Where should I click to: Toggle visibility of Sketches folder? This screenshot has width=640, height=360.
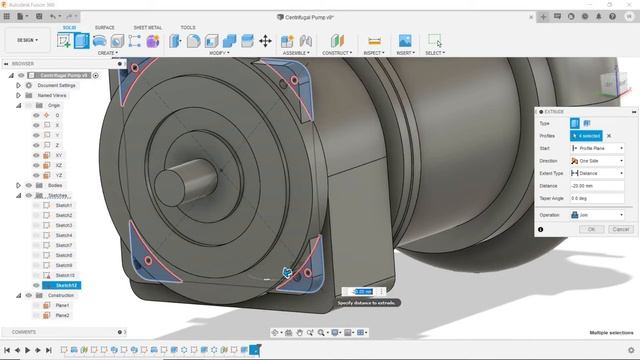click(29, 196)
